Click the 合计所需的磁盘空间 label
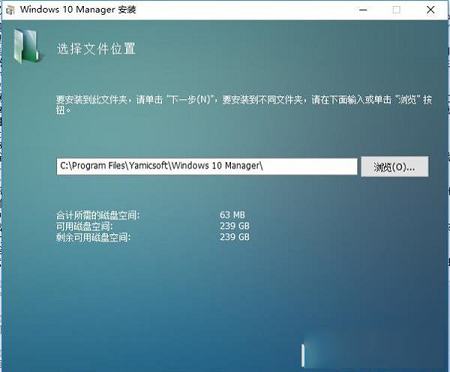This screenshot has height=372, width=450. 98,215
